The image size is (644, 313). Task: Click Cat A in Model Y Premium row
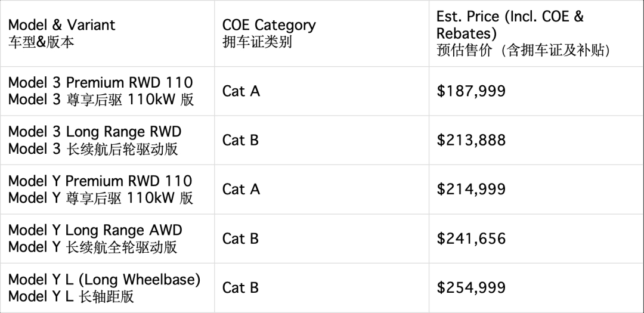point(241,189)
